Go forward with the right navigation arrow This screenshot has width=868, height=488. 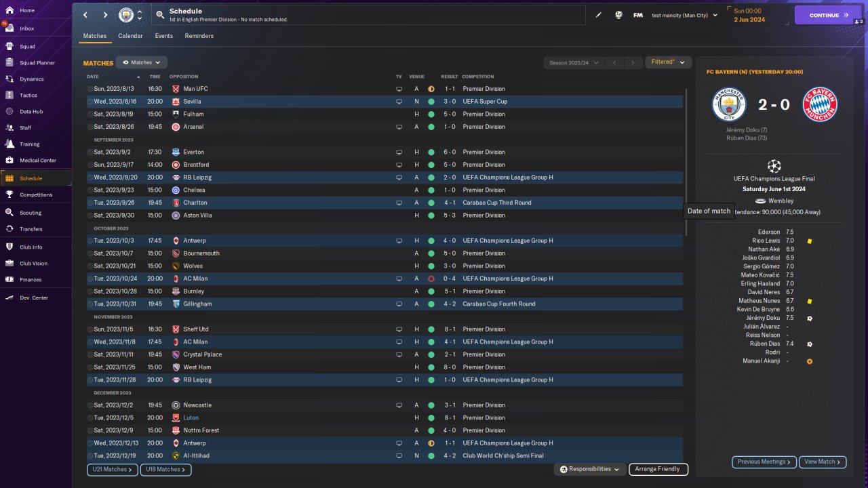(x=105, y=15)
